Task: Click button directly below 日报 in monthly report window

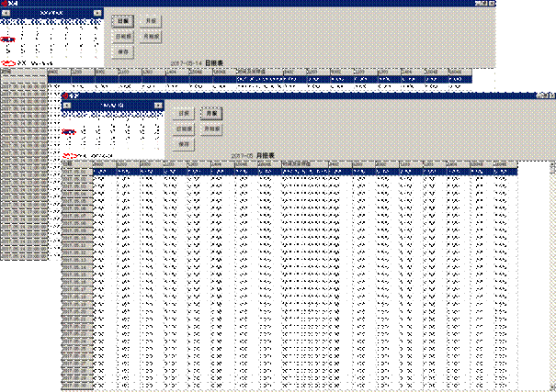Action: pyautogui.click(x=185, y=129)
